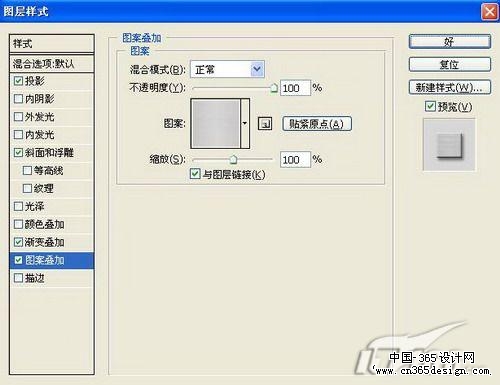This screenshot has width=500, height=385.
Task: Toggle the 预览 checkbox
Action: click(430, 106)
